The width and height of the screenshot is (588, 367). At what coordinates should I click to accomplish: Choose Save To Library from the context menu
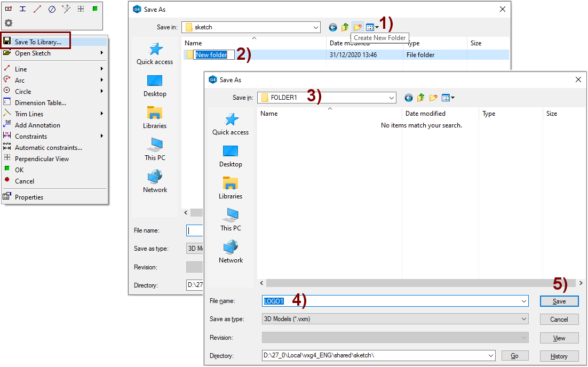[x=37, y=42]
